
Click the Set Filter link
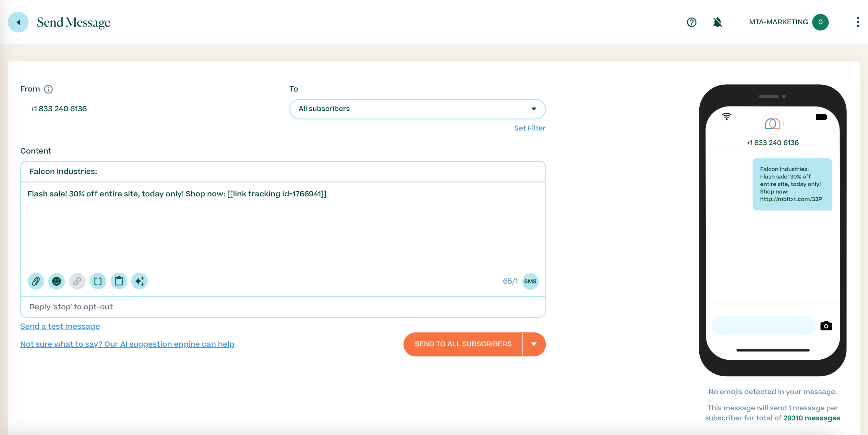(529, 128)
